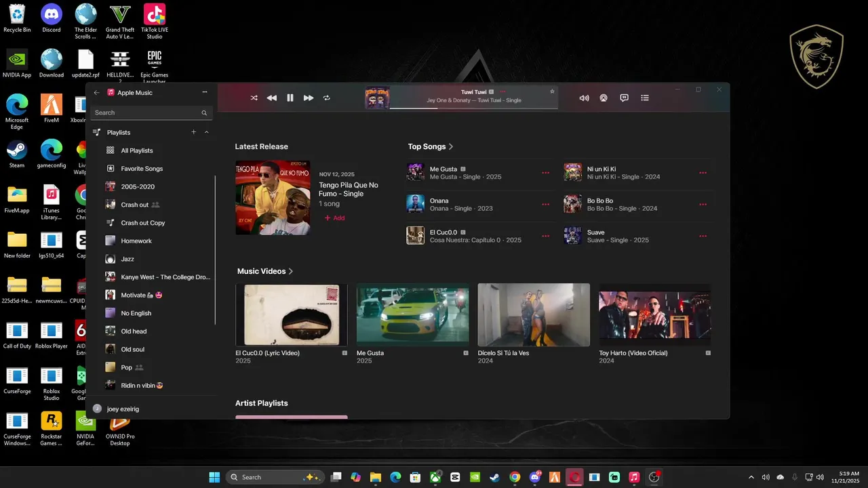
Task: Seek on the song progress bar
Action: [473, 108]
